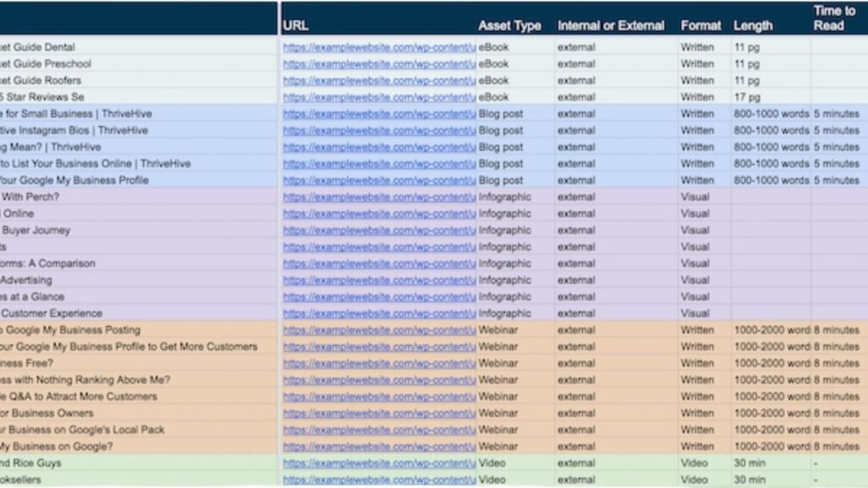Follow the link in the Rice Guys row

(379, 463)
